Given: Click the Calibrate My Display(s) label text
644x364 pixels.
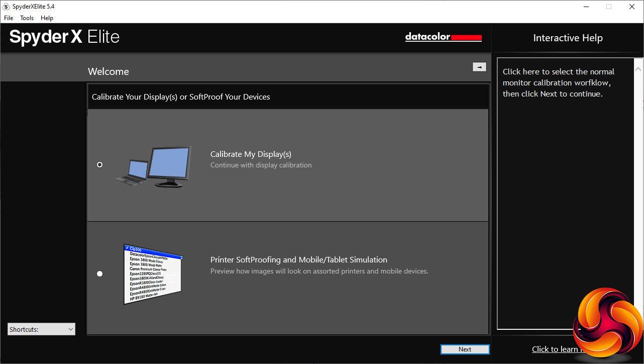Looking at the screenshot, I should [251, 154].
